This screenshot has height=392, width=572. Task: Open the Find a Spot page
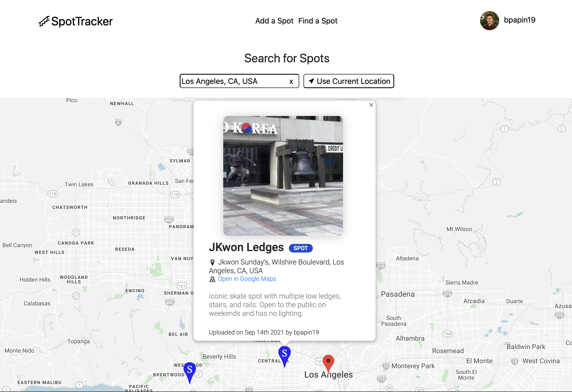tap(318, 21)
